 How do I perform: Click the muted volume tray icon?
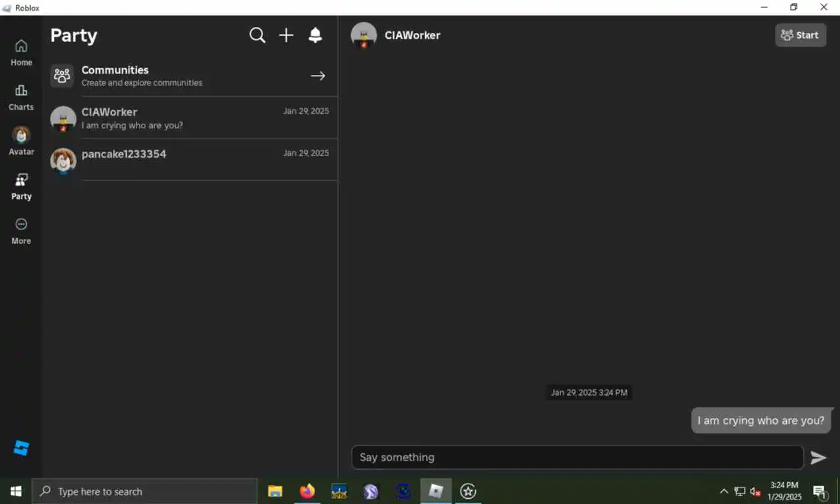(755, 492)
